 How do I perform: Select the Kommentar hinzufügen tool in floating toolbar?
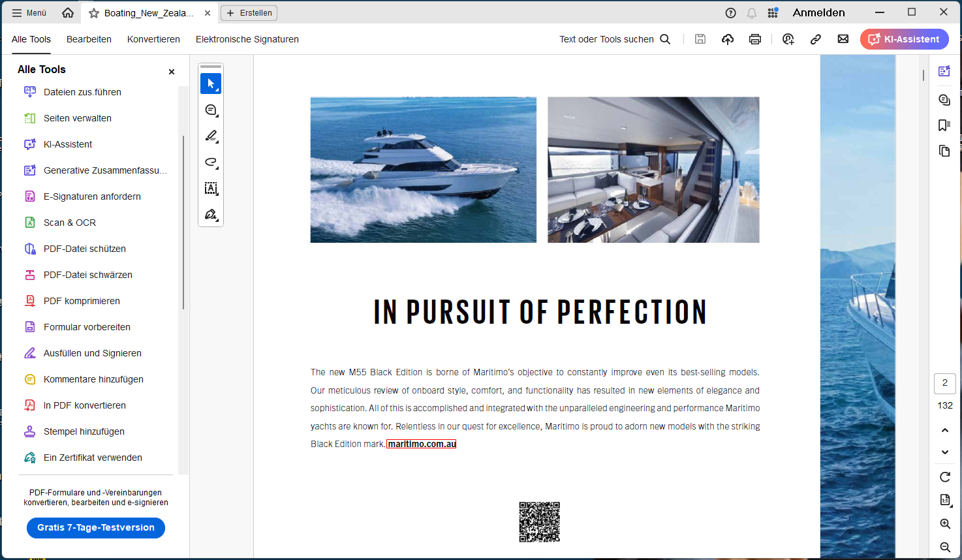pyautogui.click(x=211, y=110)
